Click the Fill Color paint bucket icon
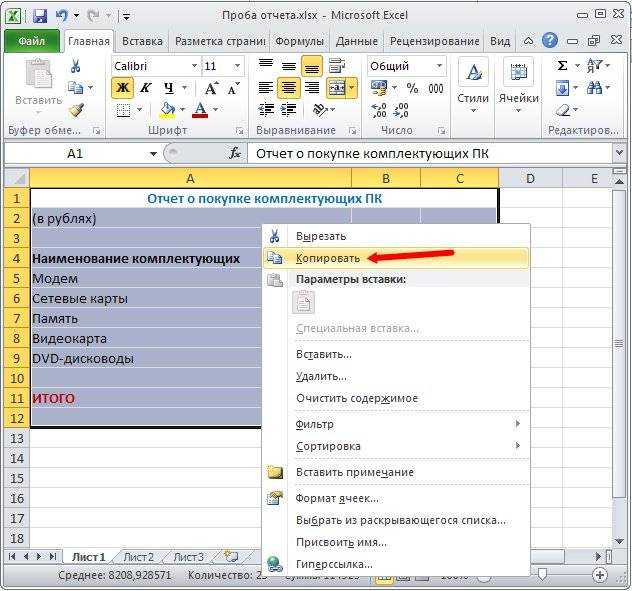The height and width of the screenshot is (591, 632). point(168,110)
